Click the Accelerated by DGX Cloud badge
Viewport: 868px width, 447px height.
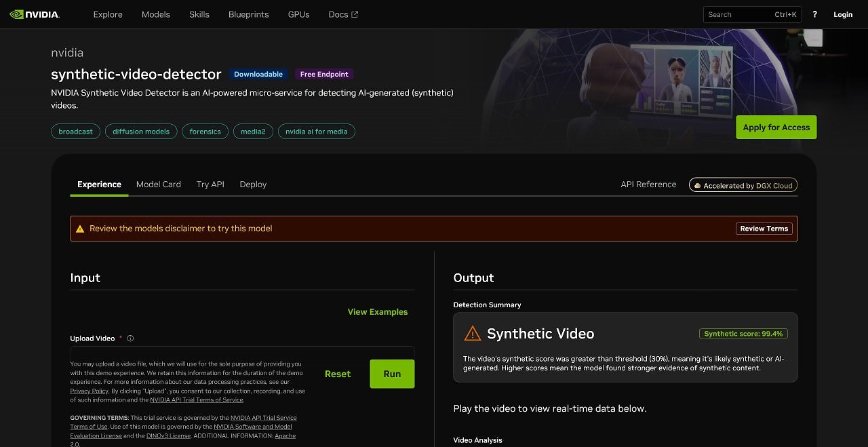743,185
